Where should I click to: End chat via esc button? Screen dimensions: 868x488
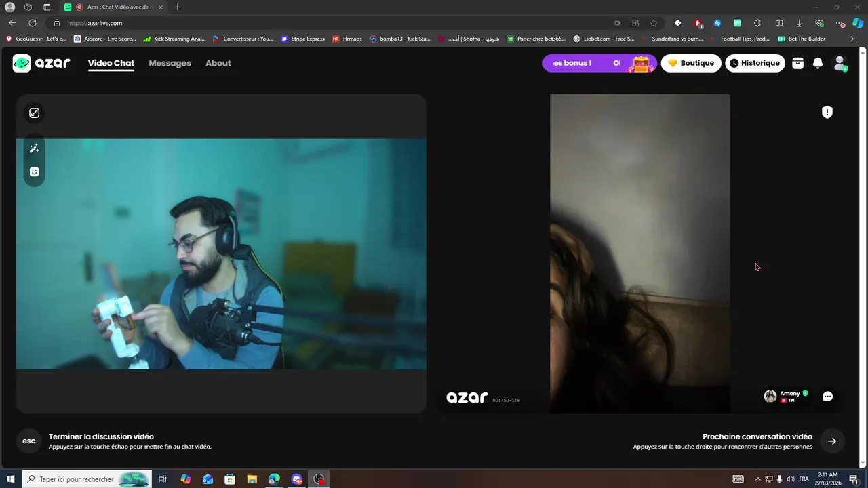pyautogui.click(x=29, y=441)
